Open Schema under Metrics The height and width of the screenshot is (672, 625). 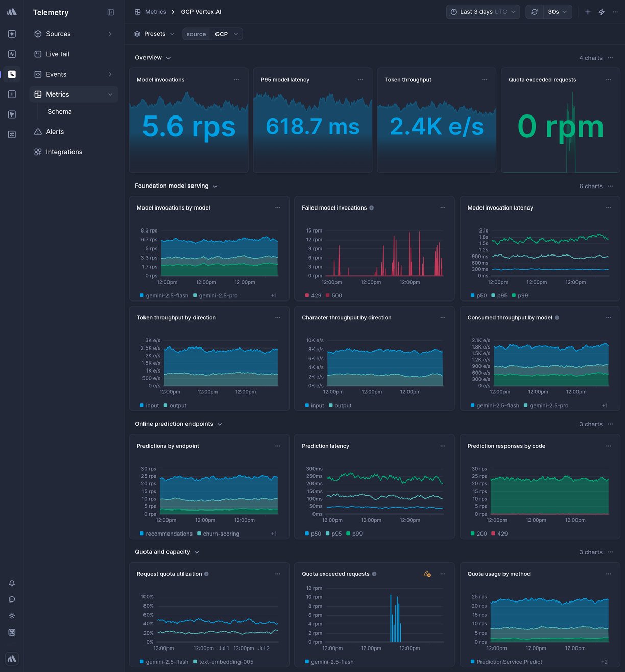tap(60, 112)
